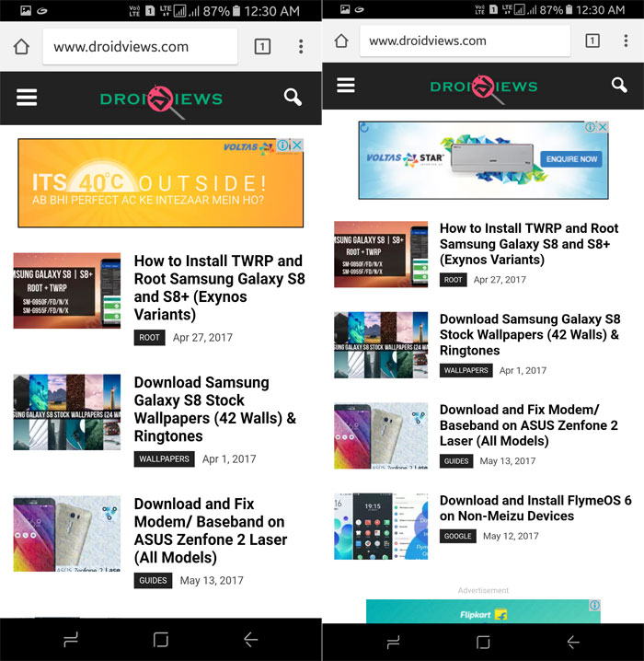Focus the right www.droidviews.com address bar
644x661 pixels.
click(x=465, y=41)
